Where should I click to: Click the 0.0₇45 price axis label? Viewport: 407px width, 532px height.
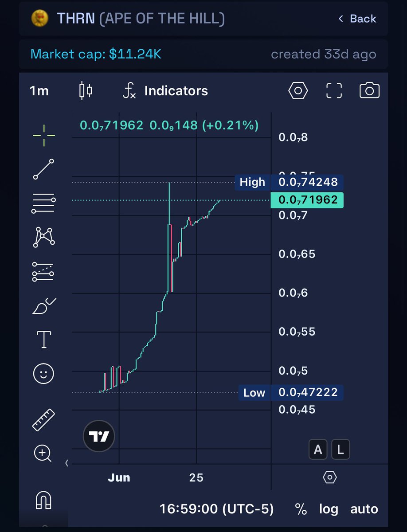[297, 410]
